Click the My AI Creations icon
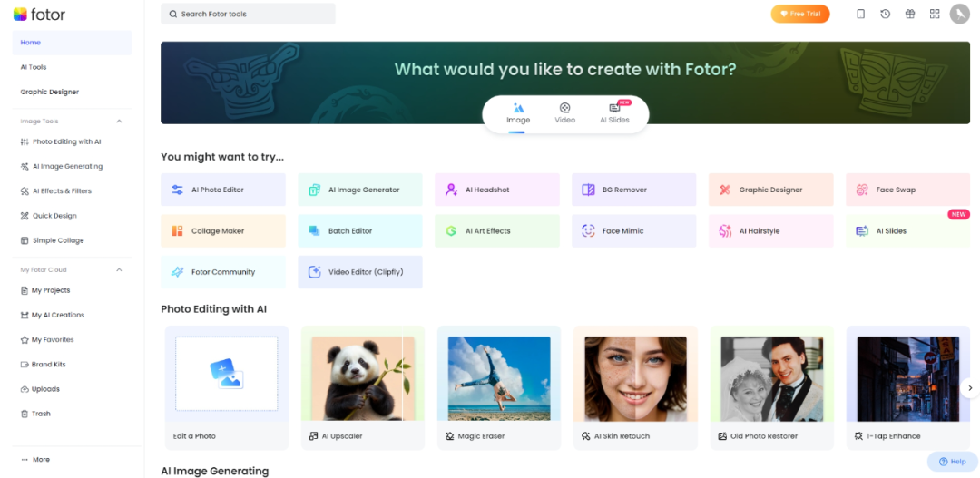This screenshot has width=980, height=478. point(24,315)
